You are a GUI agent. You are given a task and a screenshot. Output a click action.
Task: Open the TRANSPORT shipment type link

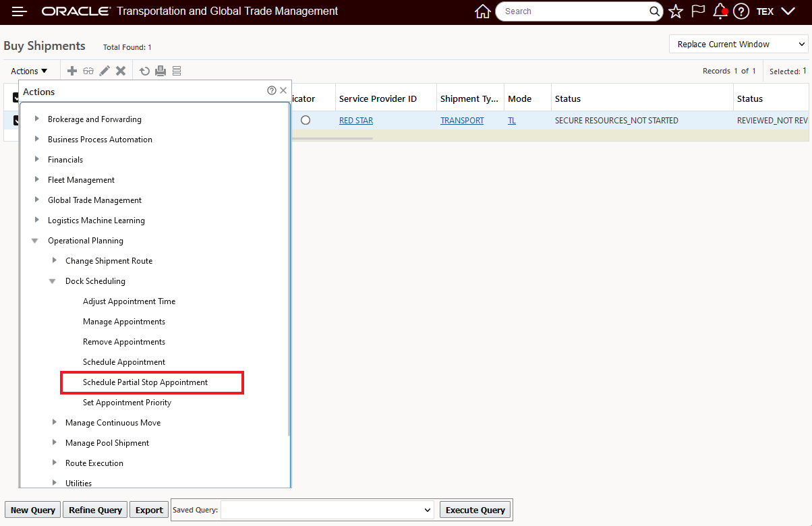click(x=462, y=121)
